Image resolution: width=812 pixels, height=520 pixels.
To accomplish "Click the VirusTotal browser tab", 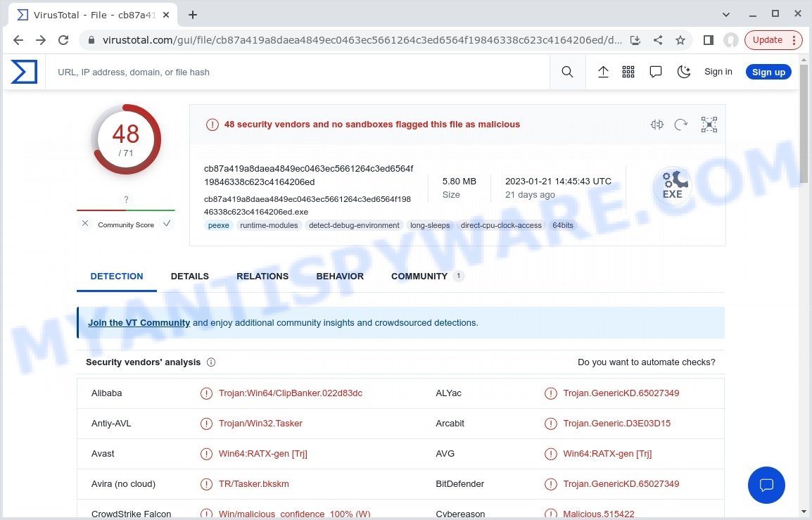I will [x=93, y=15].
